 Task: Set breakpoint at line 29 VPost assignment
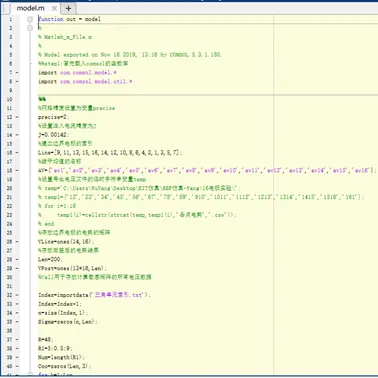click(17, 268)
